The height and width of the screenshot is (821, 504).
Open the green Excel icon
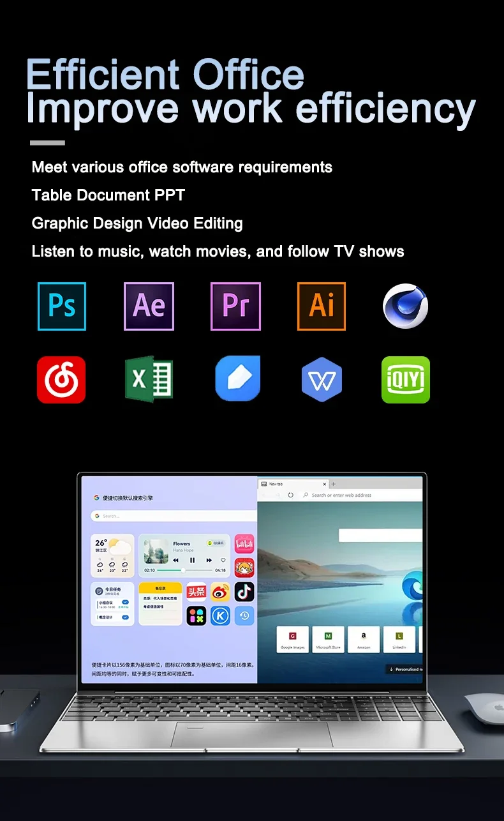149,379
